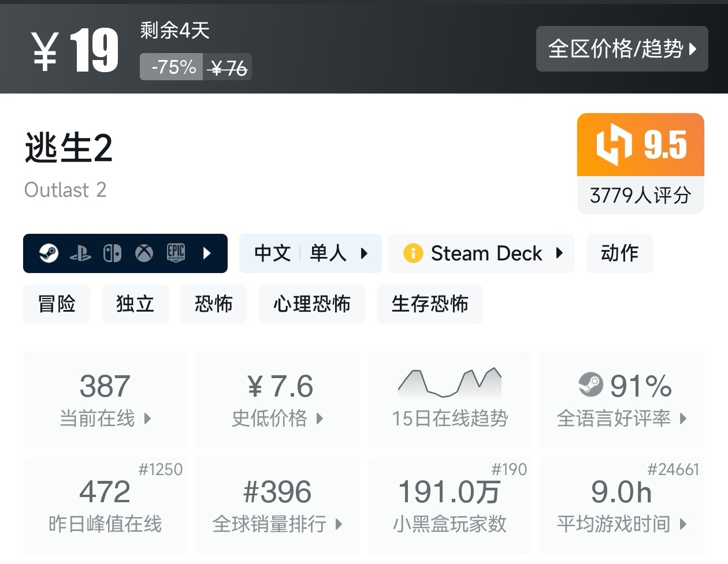This screenshot has height=564, width=728.
Task: View 史低价格 lowest price details
Action: (277, 399)
